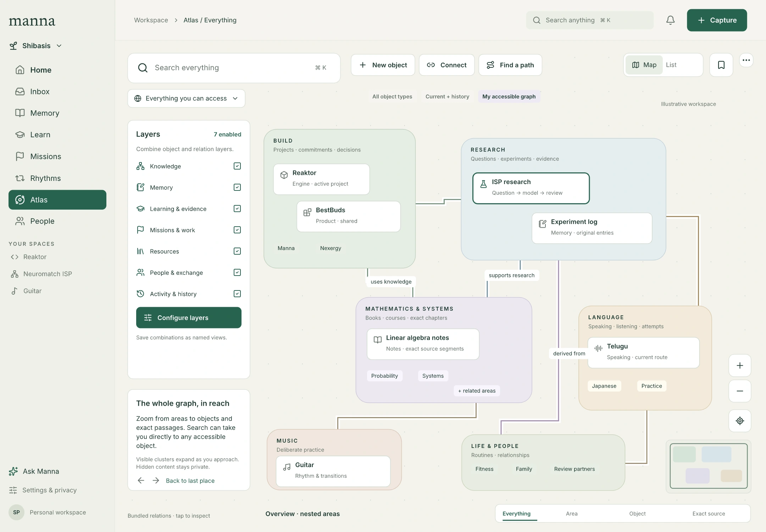Expand + related areas chip

[x=477, y=391]
